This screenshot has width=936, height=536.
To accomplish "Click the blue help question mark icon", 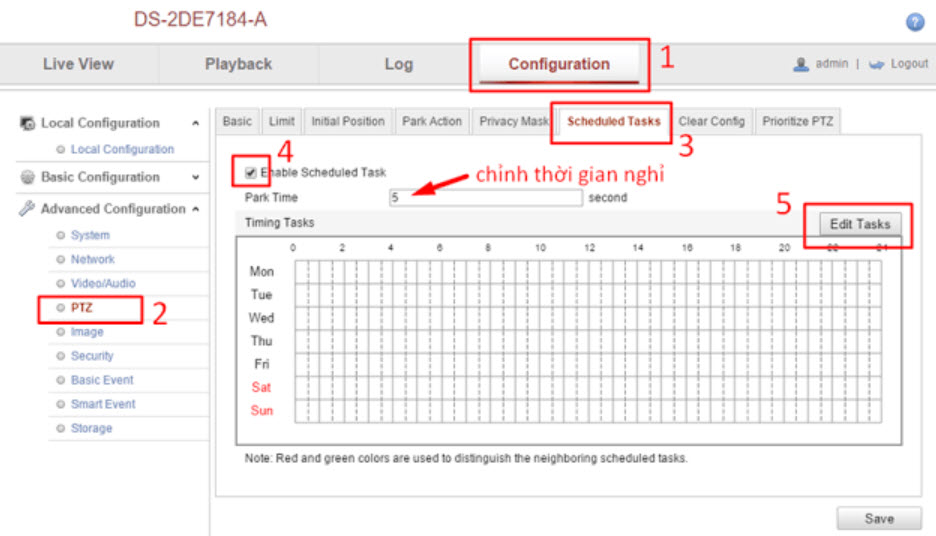I will [914, 21].
